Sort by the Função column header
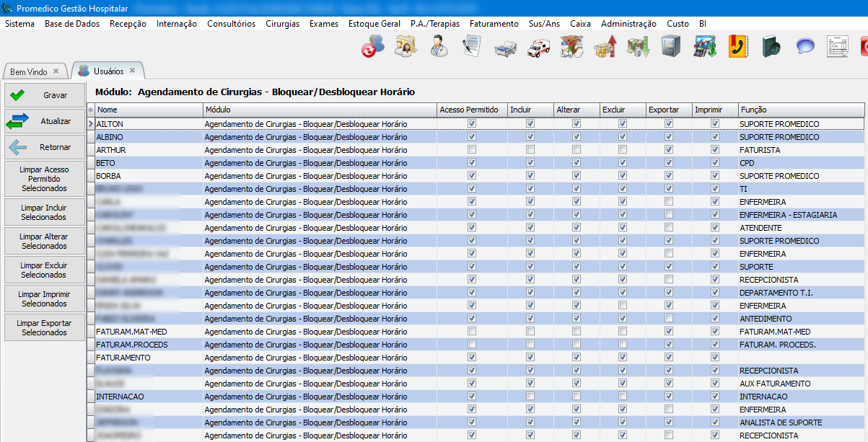This screenshot has width=868, height=442. coord(799,110)
